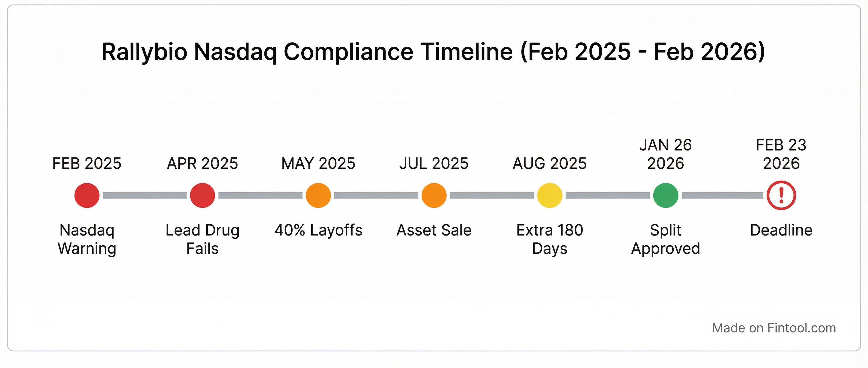The height and width of the screenshot is (368, 868).
Task: Click the APR 2025 date label
Action: click(x=202, y=164)
